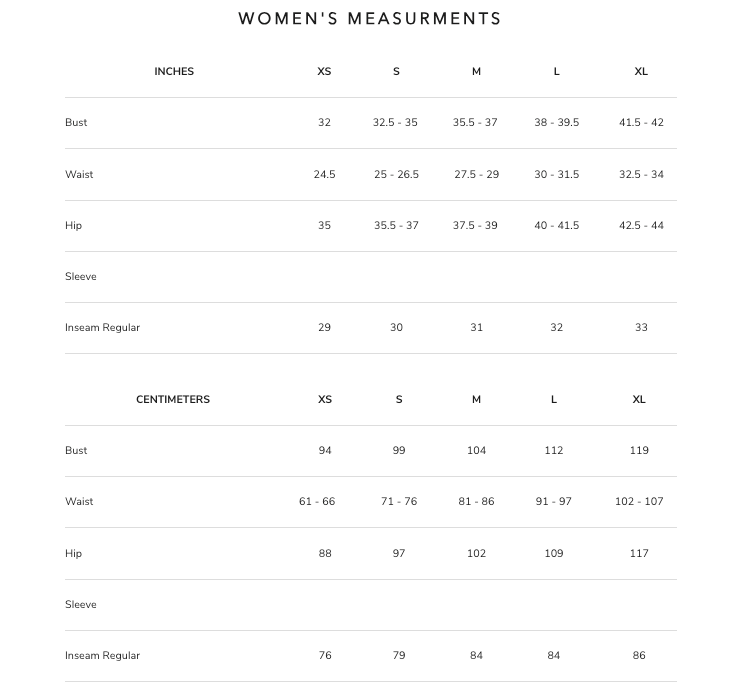
Task: Click the Sleeve row label in centimeters table
Action: pos(81,605)
